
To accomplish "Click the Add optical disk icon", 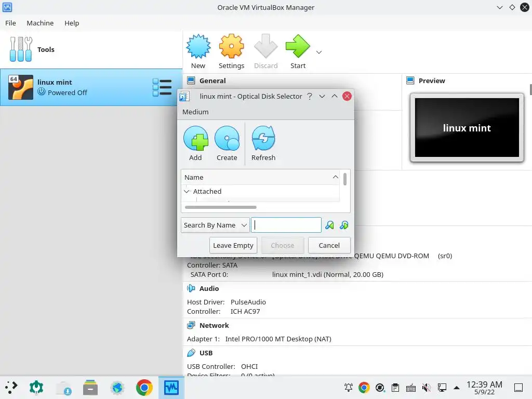I will [196, 138].
